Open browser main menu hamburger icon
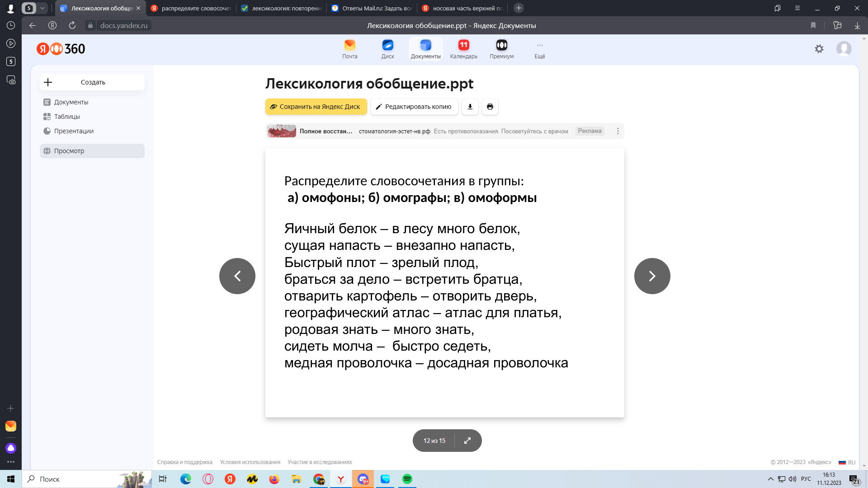Screen dimensions: 868x488 point(797,8)
